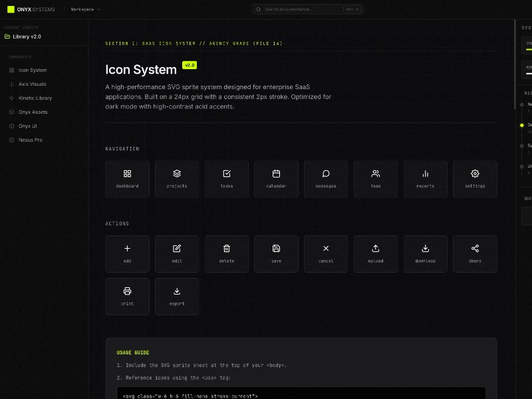Click the tasks checkmark icon tile

click(x=227, y=179)
